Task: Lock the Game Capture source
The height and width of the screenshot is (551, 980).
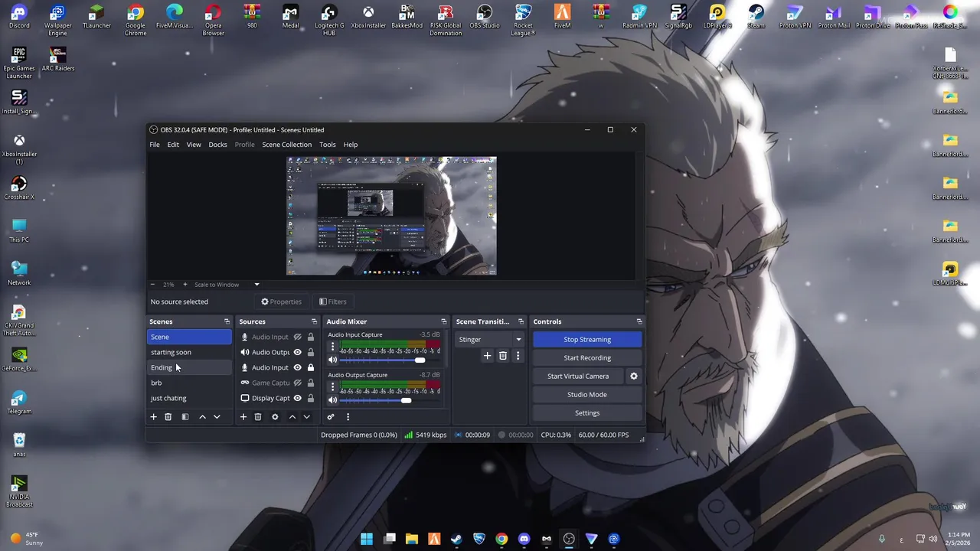Action: coord(311,383)
